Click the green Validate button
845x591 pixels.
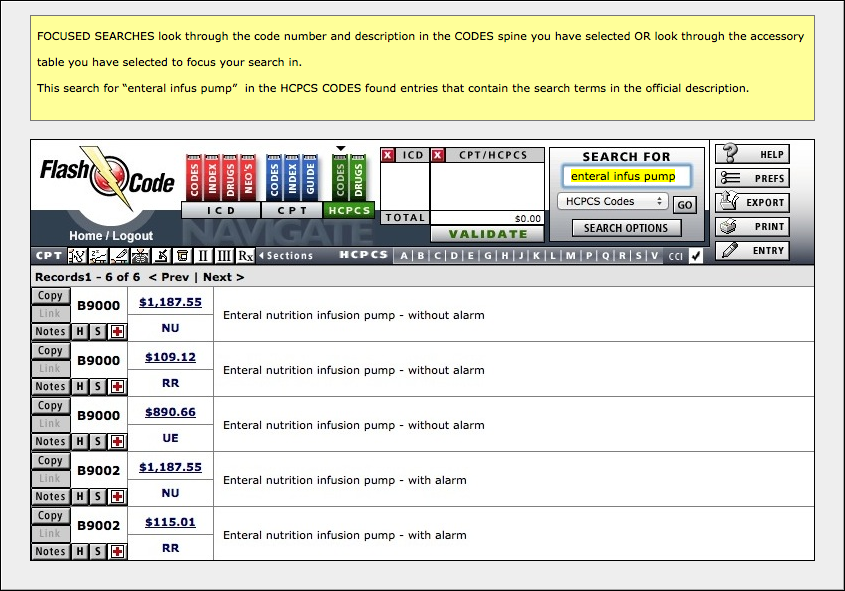click(x=488, y=234)
